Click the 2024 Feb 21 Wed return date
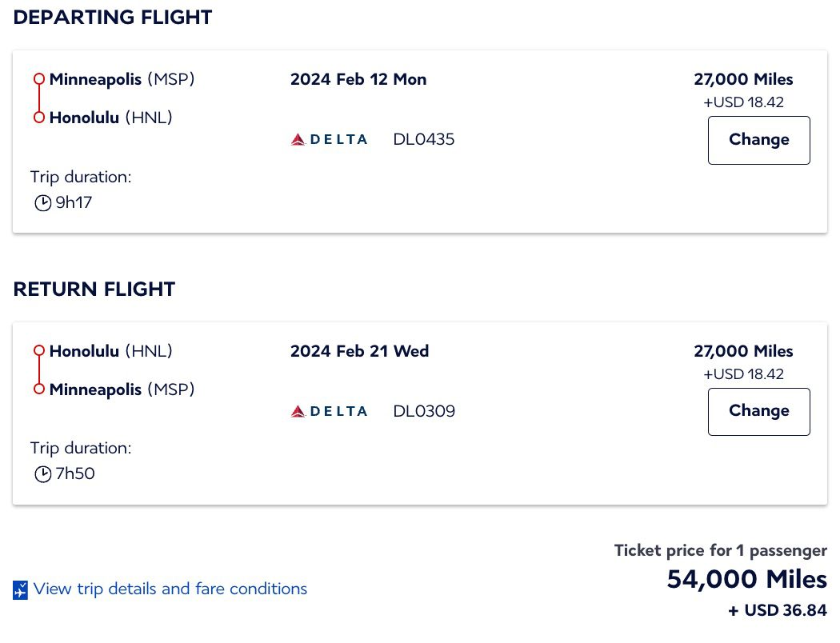Image resolution: width=840 pixels, height=643 pixels. 359,350
